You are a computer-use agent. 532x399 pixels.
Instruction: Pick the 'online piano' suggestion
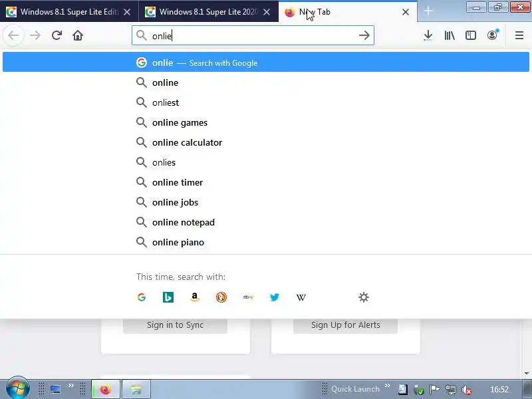(266, 242)
